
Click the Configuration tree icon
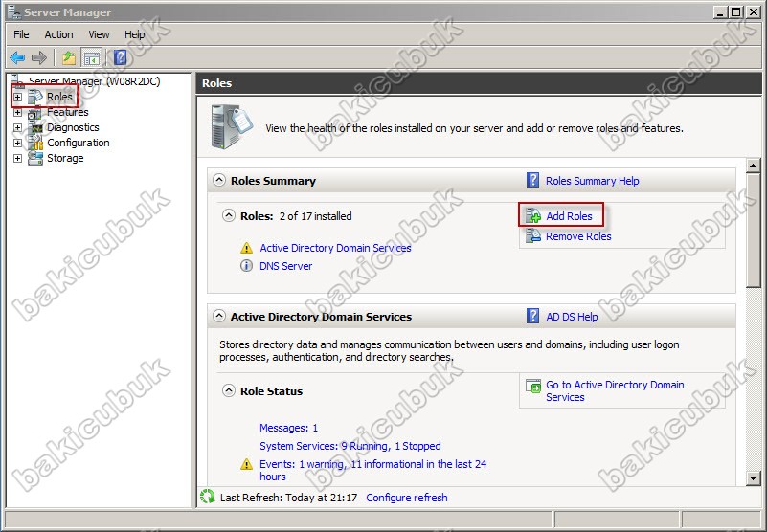tap(35, 143)
